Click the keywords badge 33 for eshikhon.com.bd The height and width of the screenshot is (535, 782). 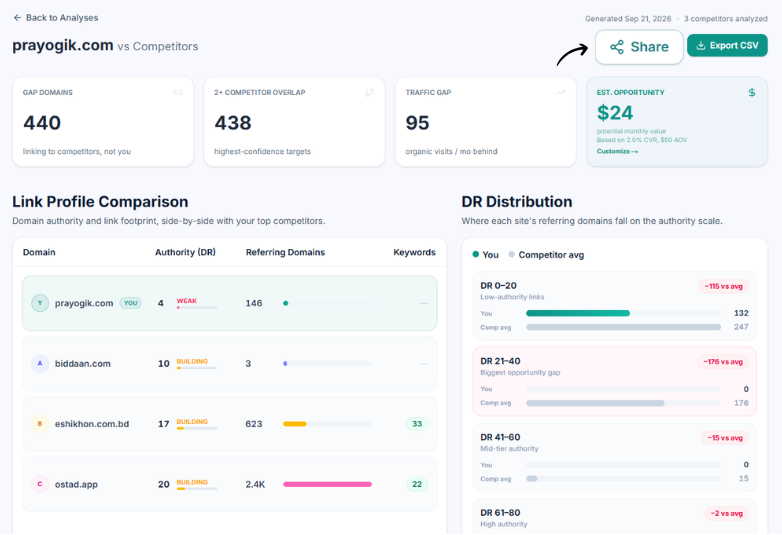click(417, 424)
